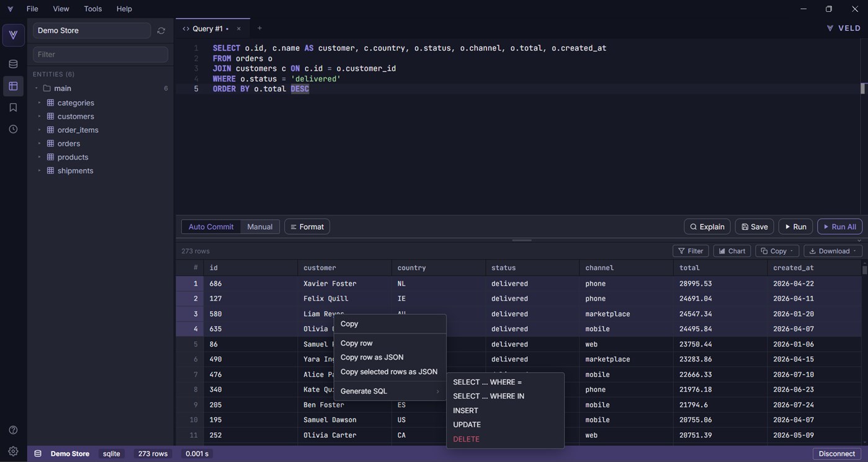The image size is (868, 462).
Task: Sort by the total column header
Action: (720, 268)
